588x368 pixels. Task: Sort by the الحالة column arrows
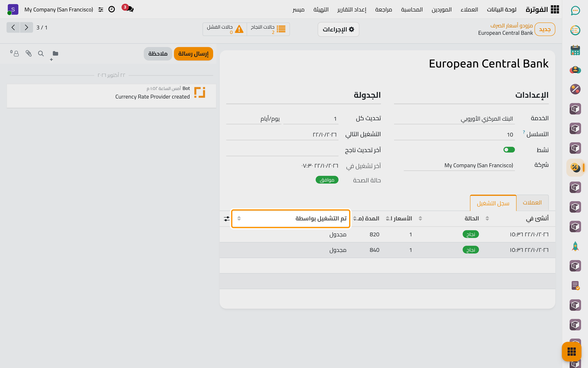[420, 218]
